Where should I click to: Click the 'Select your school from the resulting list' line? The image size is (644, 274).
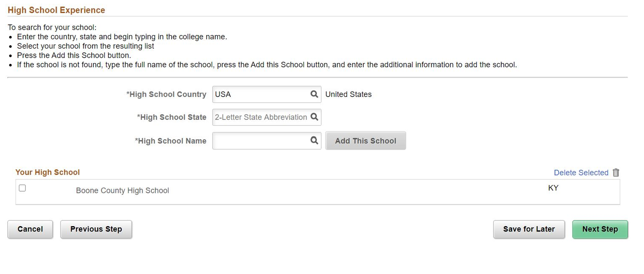pos(86,46)
